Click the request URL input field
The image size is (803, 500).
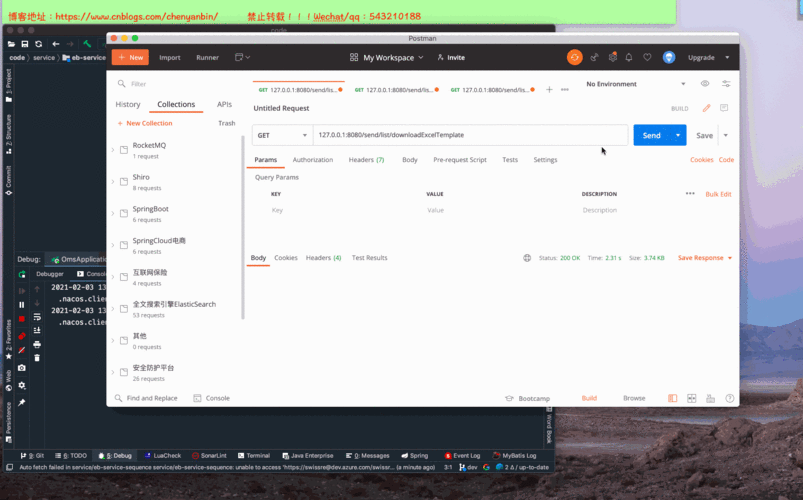pyautogui.click(x=470, y=135)
